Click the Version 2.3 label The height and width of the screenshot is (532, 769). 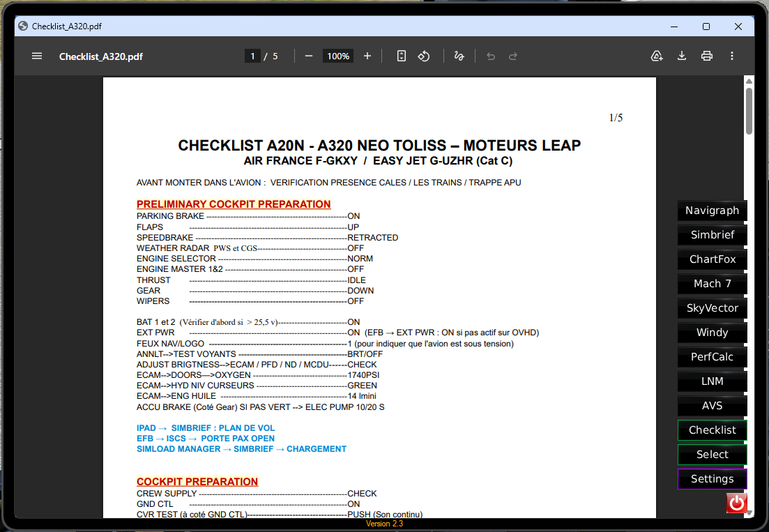pos(385,524)
